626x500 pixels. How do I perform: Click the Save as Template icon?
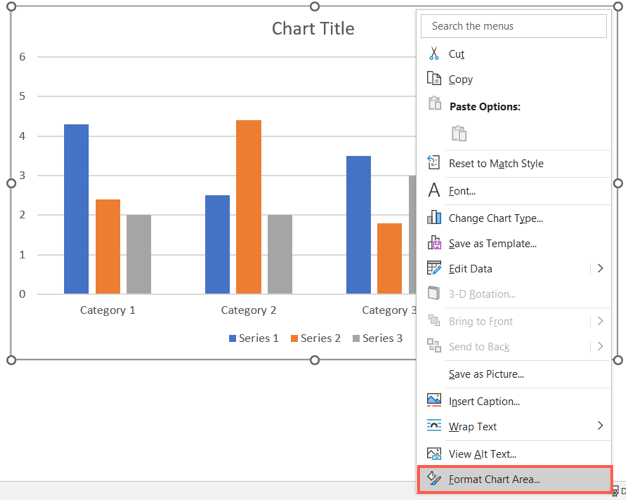(434, 242)
